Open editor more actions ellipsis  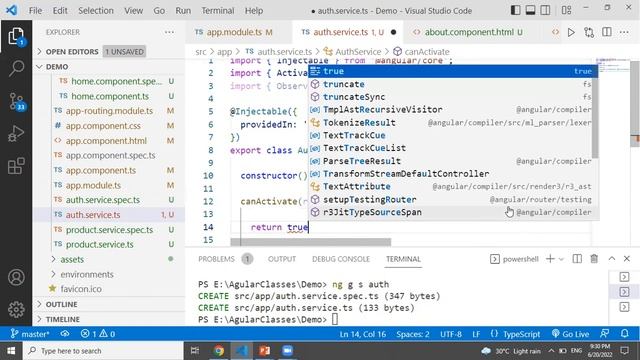pyautogui.click(x=624, y=32)
